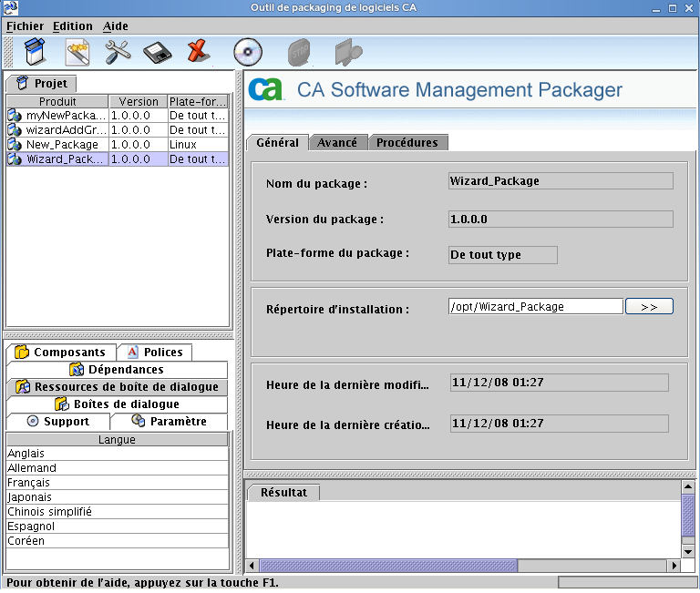Select the wizardAddGr... project row
Screen dimensions: 700x593
point(66,130)
